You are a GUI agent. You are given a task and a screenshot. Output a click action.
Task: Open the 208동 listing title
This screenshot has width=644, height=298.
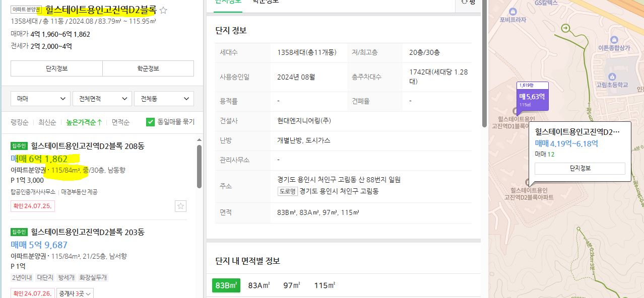(88, 146)
